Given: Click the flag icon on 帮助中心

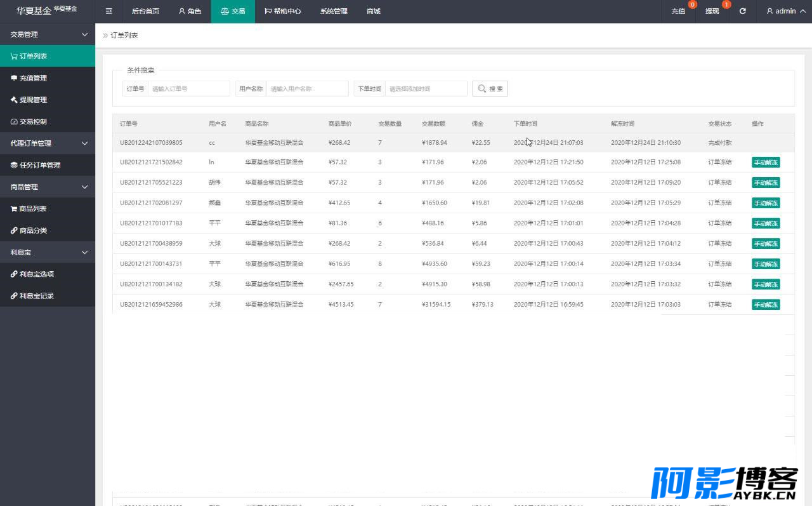Looking at the screenshot, I should 268,11.
